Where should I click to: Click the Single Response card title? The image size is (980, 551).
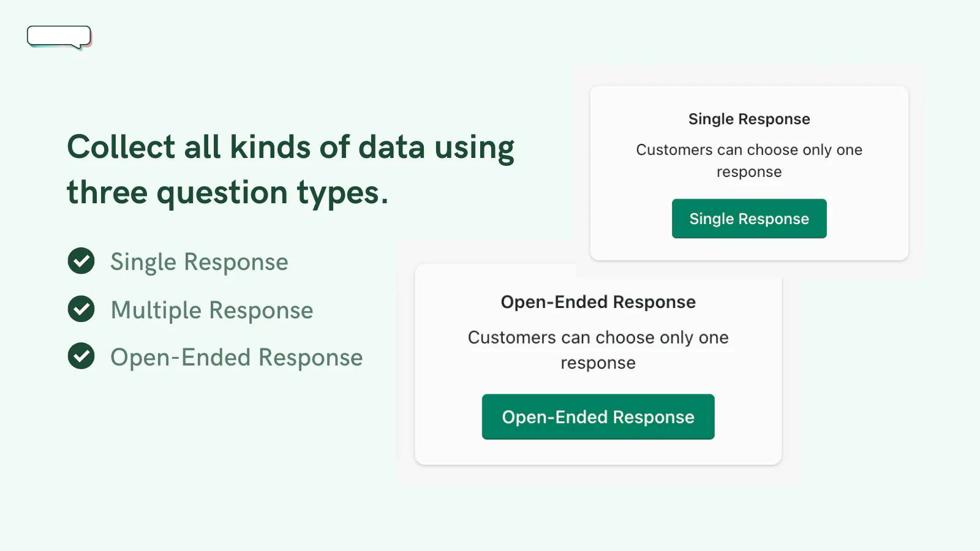tap(749, 119)
